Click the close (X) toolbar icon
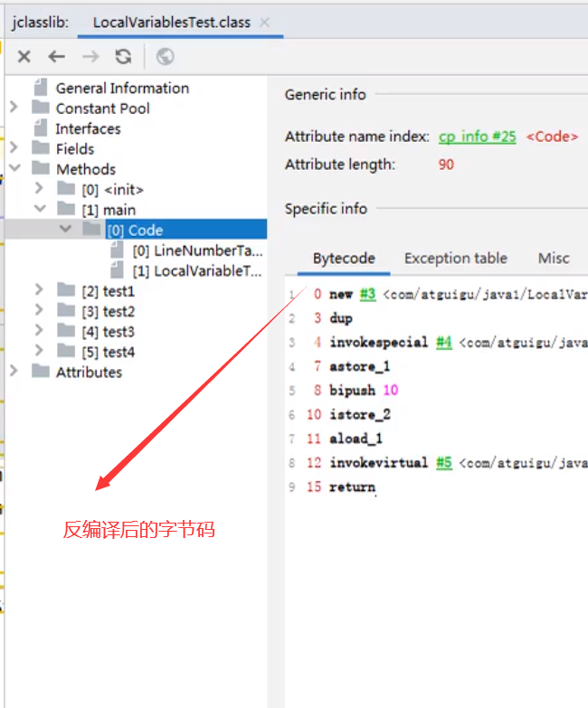 tap(24, 56)
